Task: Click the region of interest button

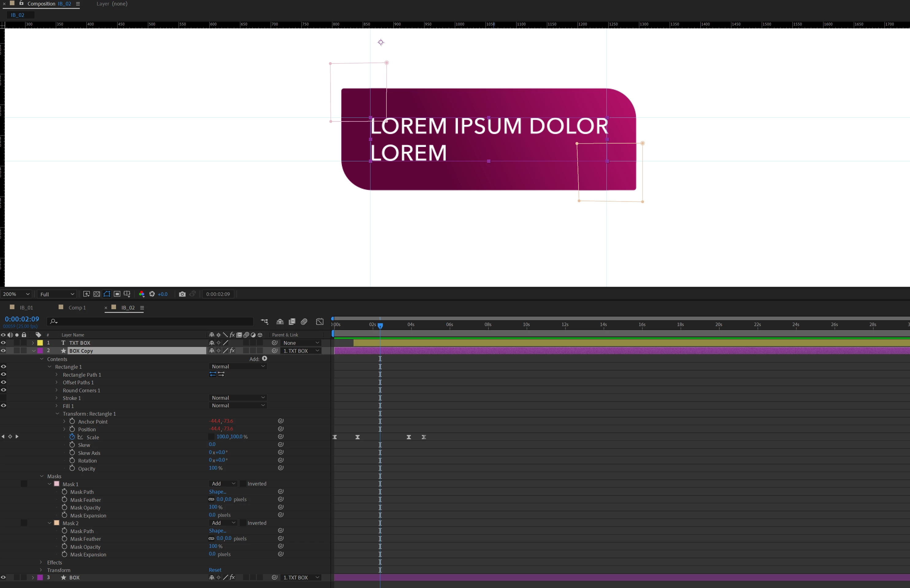Action: tap(117, 294)
